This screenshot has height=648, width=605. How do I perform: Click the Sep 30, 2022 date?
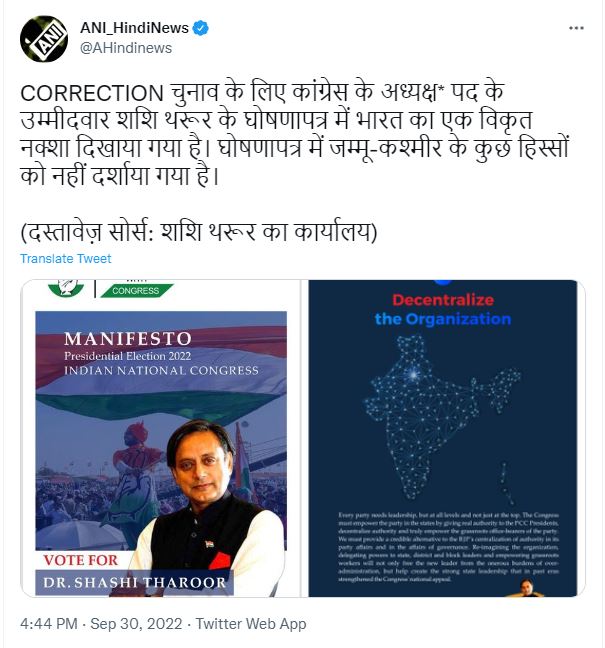click(136, 623)
